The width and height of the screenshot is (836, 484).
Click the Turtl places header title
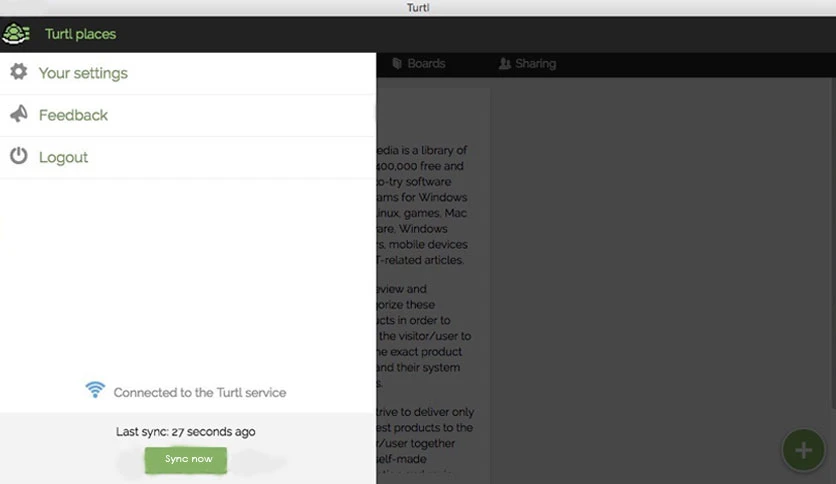[81, 34]
